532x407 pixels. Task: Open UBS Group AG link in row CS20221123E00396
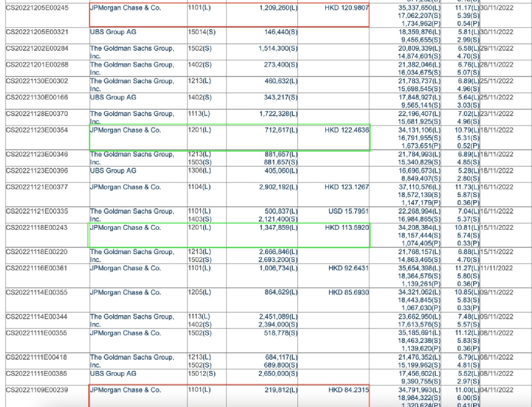113,170
